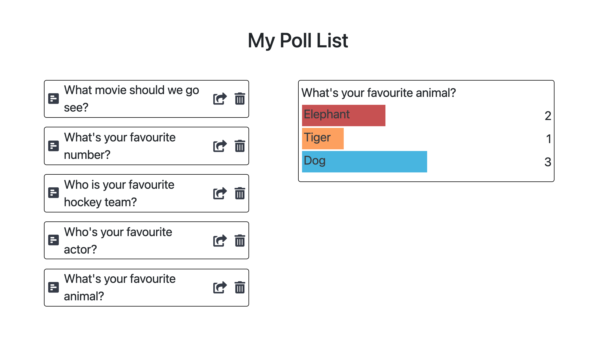Viewport: 599px width, 364px height.
Task: Open 'What's your favourite animal?' list item
Action: click(x=119, y=288)
